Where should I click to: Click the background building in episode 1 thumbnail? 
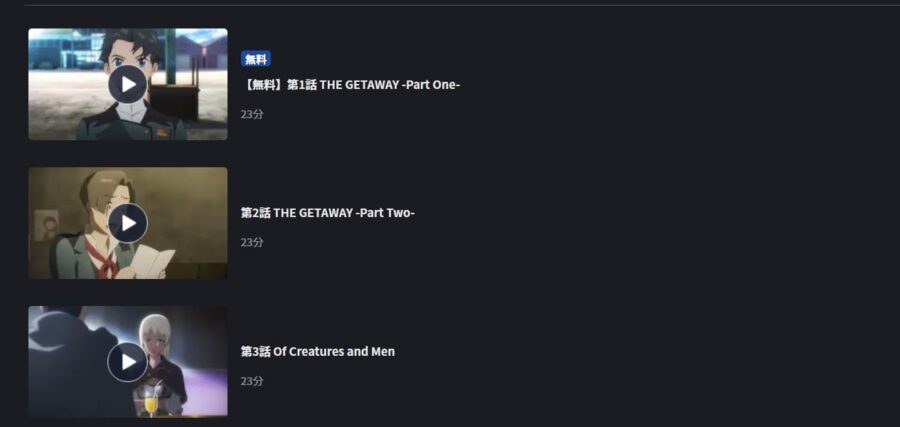(63, 50)
